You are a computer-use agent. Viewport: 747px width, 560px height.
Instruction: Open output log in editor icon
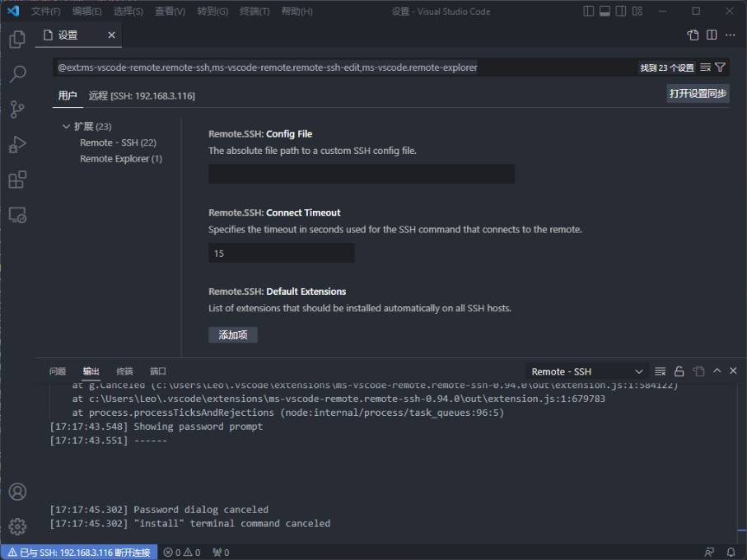tap(698, 371)
